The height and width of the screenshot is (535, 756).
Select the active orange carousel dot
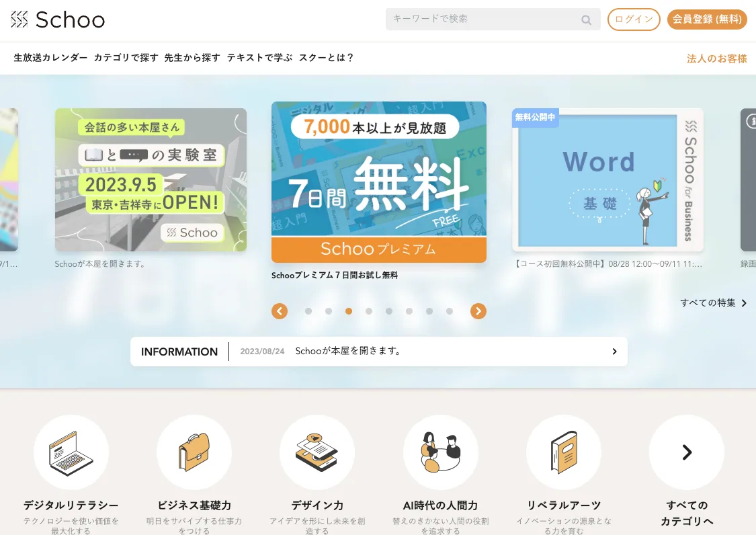pyautogui.click(x=349, y=311)
